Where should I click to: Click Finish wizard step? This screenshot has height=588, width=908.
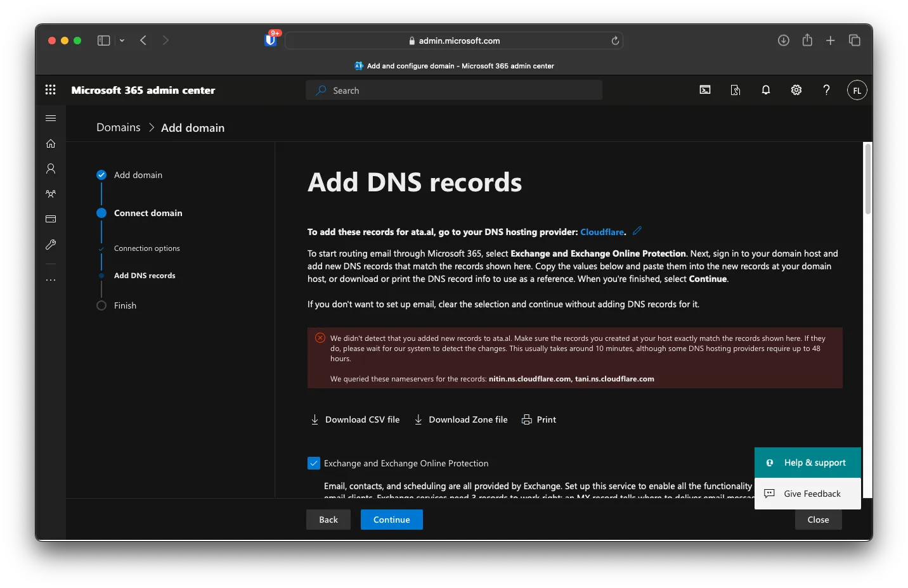tap(125, 305)
